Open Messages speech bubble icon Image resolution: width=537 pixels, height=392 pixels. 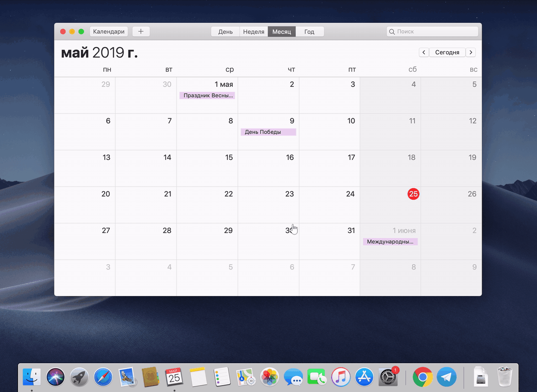293,377
